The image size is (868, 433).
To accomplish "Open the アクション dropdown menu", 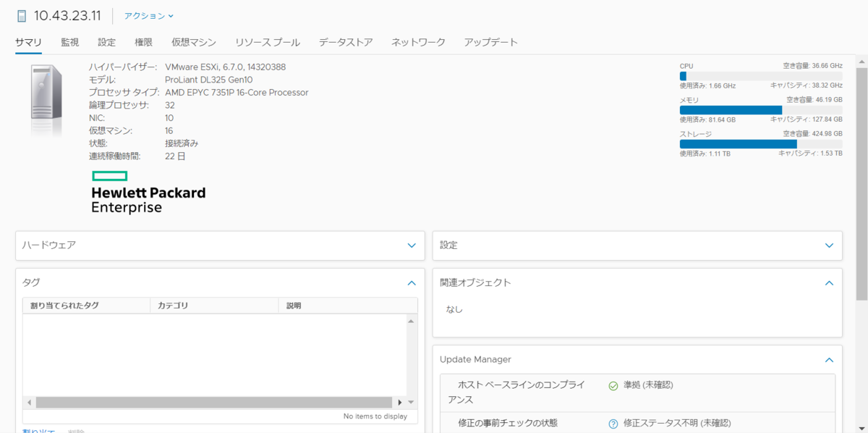I will coord(149,16).
